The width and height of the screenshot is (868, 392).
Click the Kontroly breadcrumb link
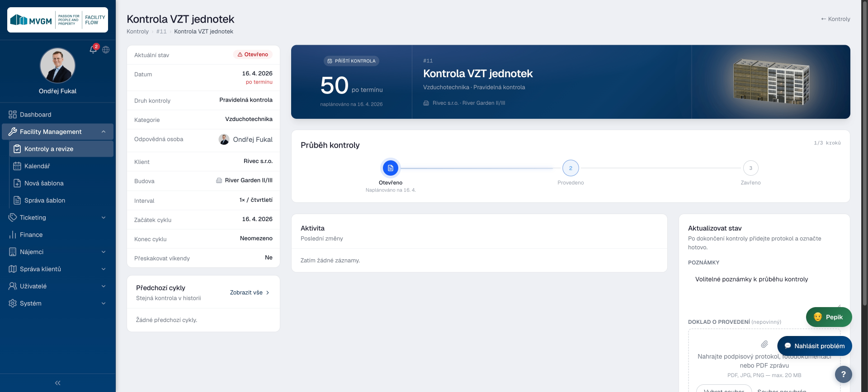point(137,32)
